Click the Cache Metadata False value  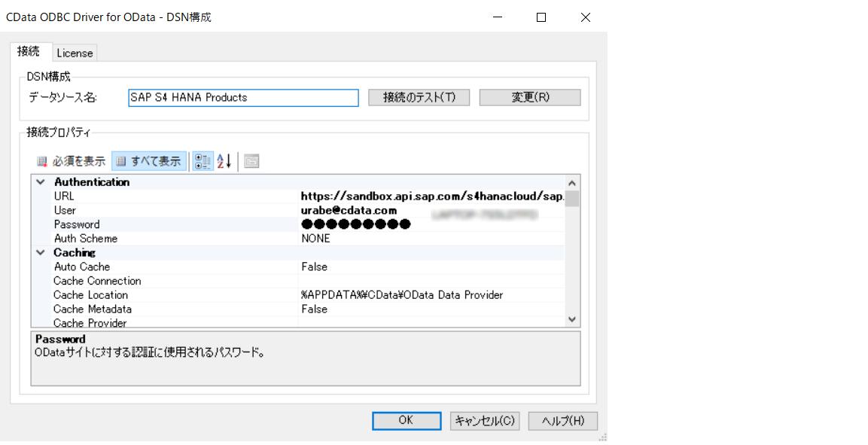click(315, 309)
